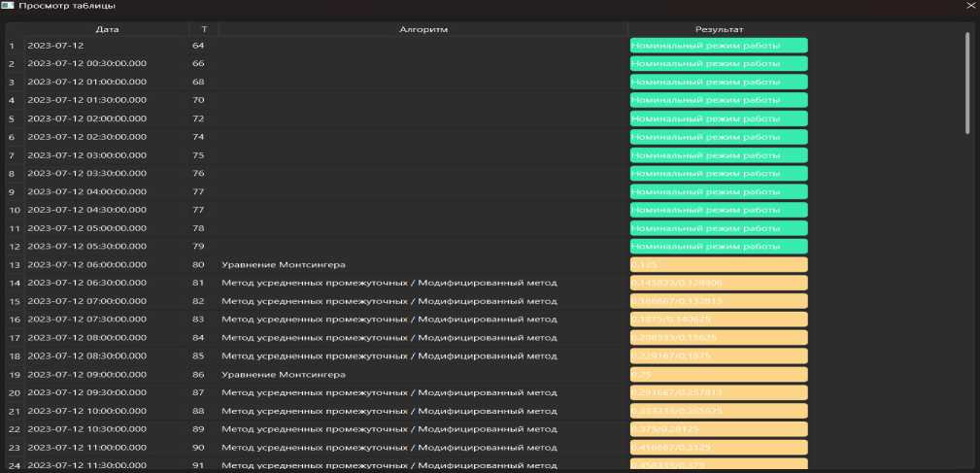The width and height of the screenshot is (980, 473).
Task: Click empty algorithm cell in row 8
Action: pyautogui.click(x=423, y=173)
